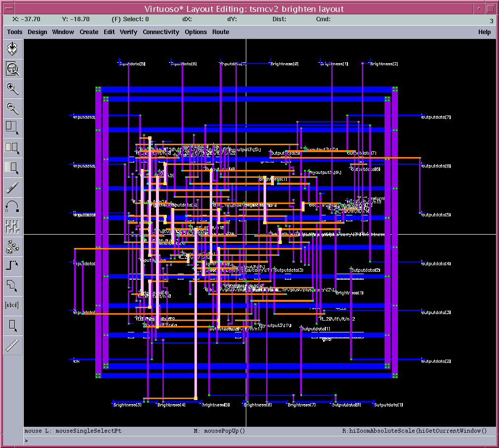
Task: Open the Options menu
Action: coord(196,32)
